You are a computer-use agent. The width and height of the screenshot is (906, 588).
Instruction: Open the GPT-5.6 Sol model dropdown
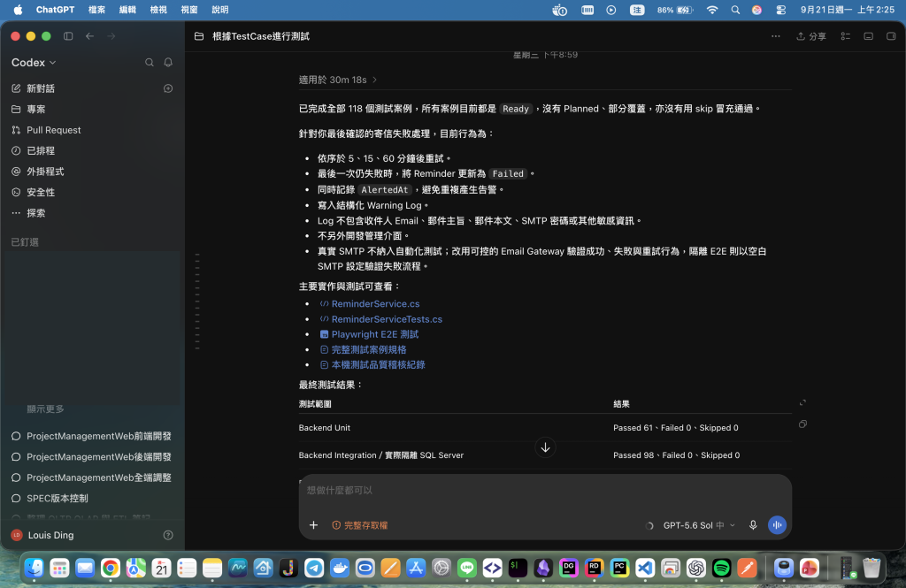[x=699, y=525]
